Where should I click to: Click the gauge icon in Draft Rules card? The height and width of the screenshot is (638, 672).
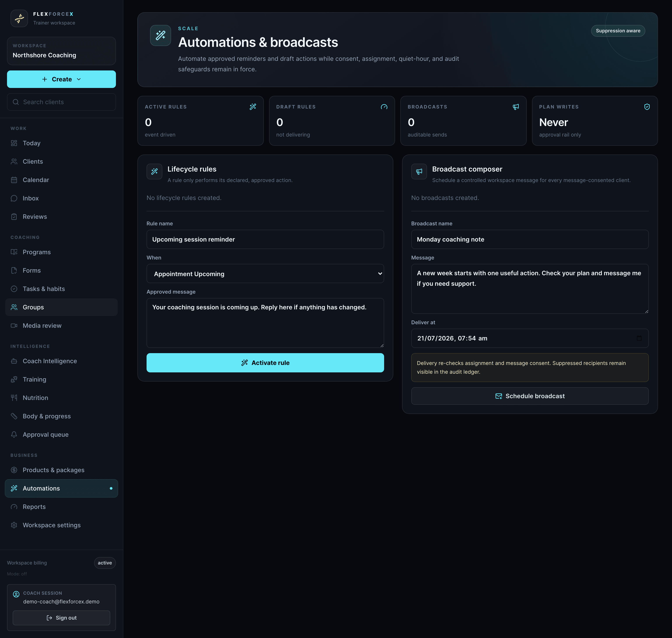(x=384, y=107)
